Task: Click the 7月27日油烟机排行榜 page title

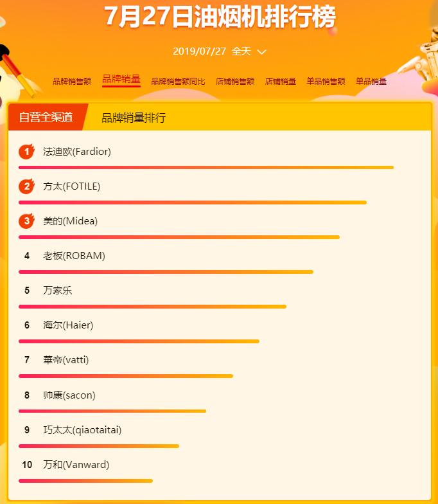Action: coord(220,17)
